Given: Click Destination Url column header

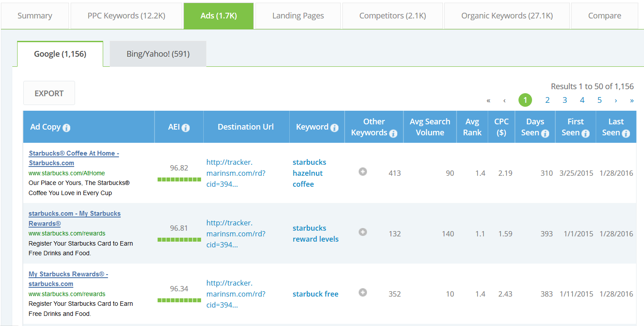Looking at the screenshot, I should 246,127.
